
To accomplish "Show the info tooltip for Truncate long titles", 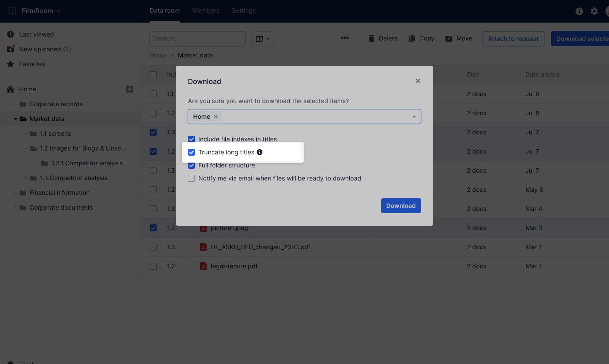I will pyautogui.click(x=260, y=152).
